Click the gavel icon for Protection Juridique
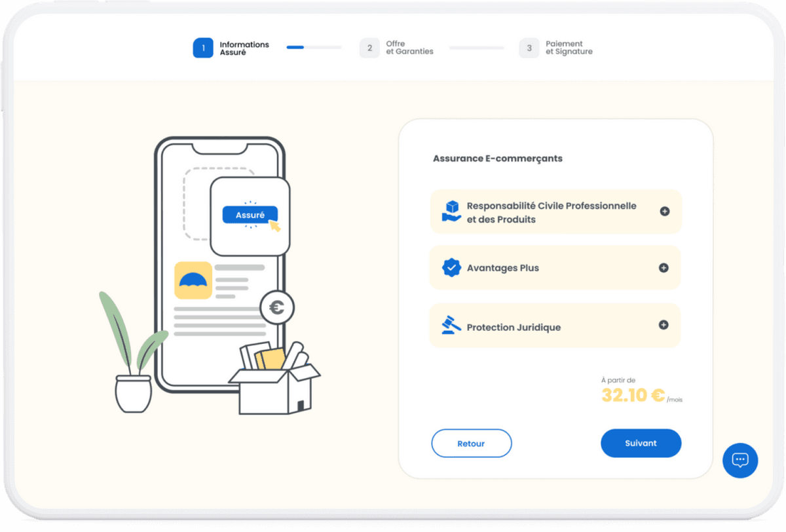 450,326
